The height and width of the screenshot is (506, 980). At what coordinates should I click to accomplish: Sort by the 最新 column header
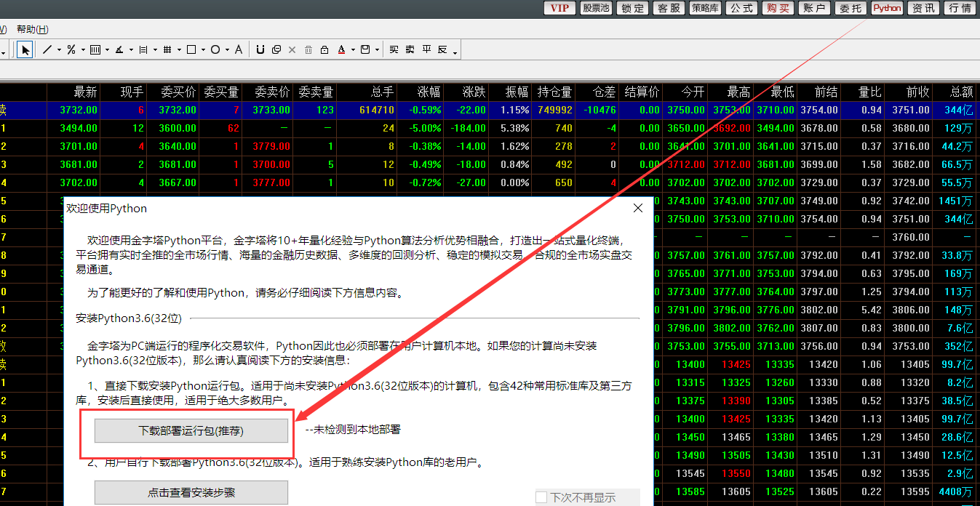tap(85, 92)
